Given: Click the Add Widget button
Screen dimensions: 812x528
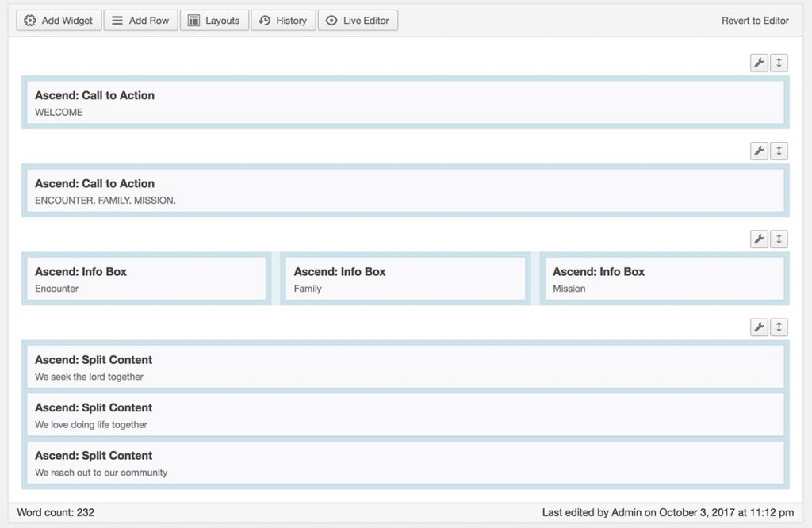Looking at the screenshot, I should pos(59,20).
